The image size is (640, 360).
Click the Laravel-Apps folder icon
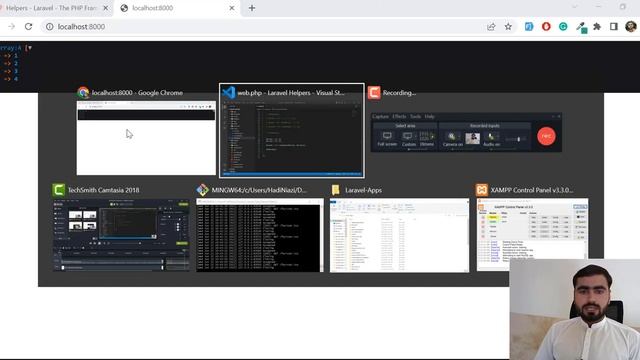click(336, 190)
